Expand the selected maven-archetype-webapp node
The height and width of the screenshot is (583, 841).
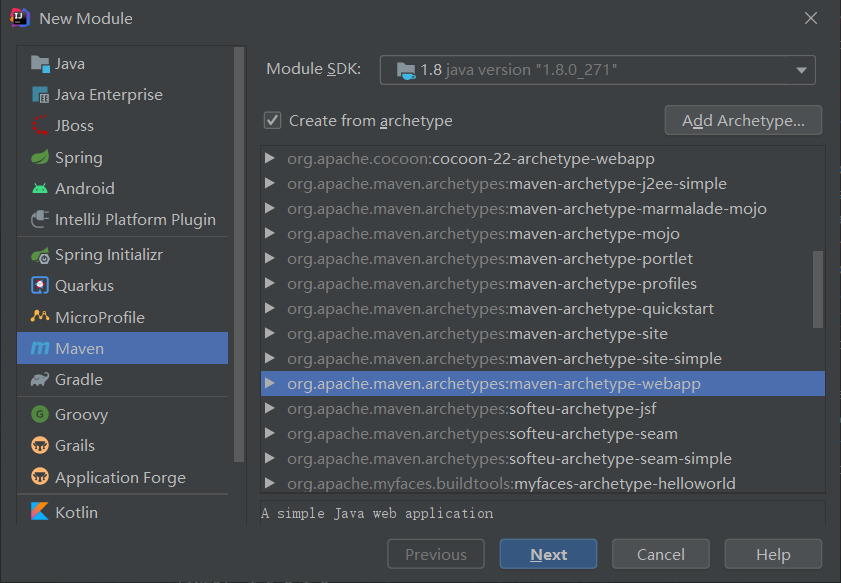270,383
